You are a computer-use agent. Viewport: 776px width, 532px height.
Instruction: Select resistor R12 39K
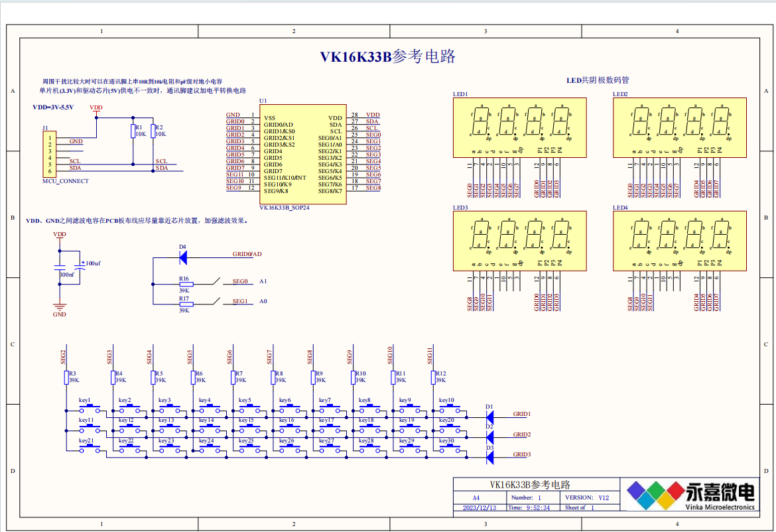433,377
